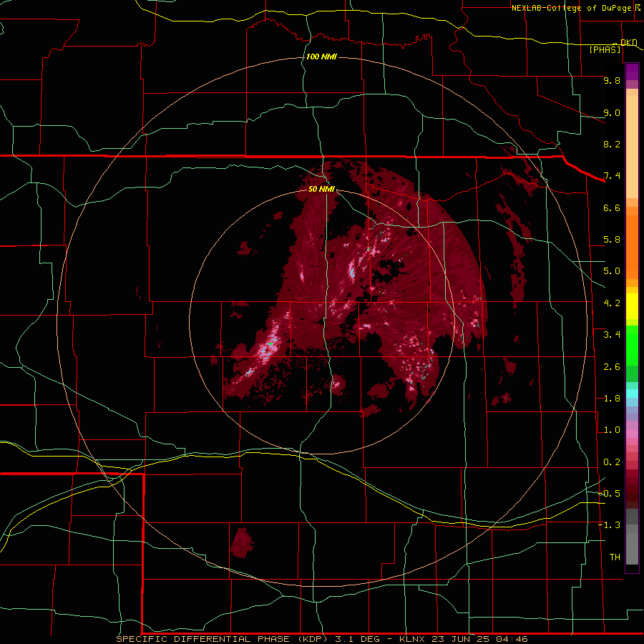Click the cyan swatch above 1.8
644x644 pixels.
(x=632, y=394)
